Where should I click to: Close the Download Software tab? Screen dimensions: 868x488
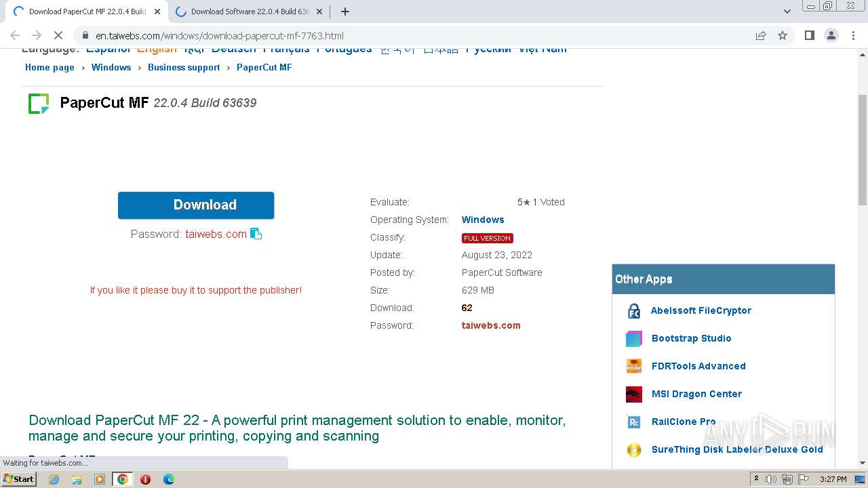319,12
